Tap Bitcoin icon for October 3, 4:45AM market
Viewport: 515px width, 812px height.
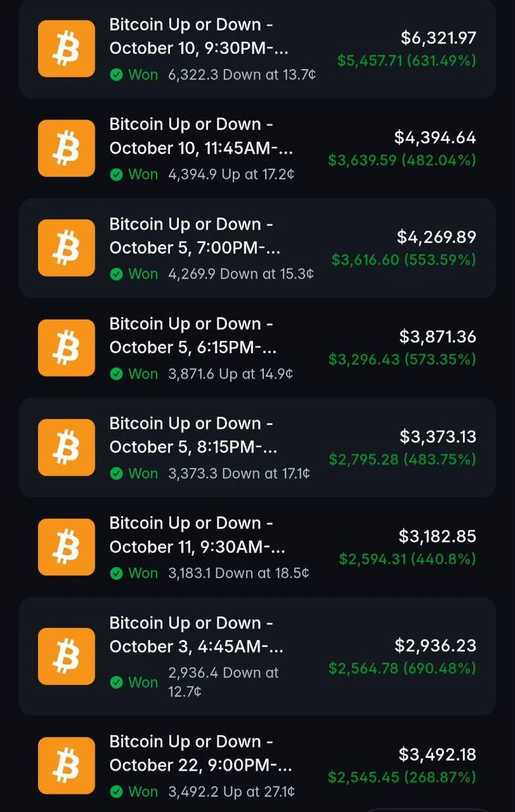(66, 656)
